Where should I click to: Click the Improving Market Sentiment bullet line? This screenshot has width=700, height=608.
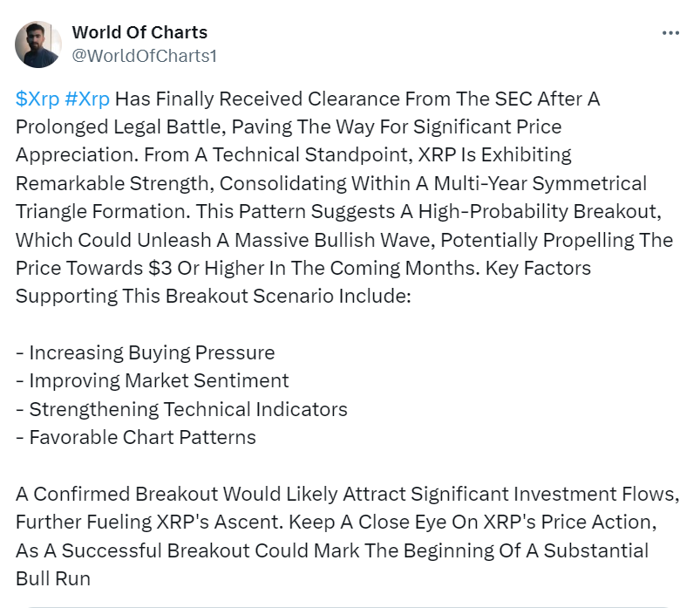click(x=153, y=381)
